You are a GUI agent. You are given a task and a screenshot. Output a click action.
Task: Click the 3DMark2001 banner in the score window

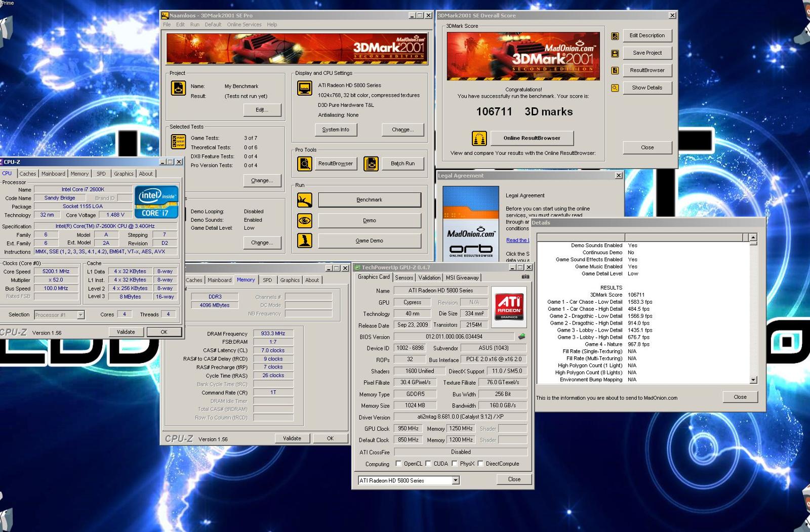point(523,56)
